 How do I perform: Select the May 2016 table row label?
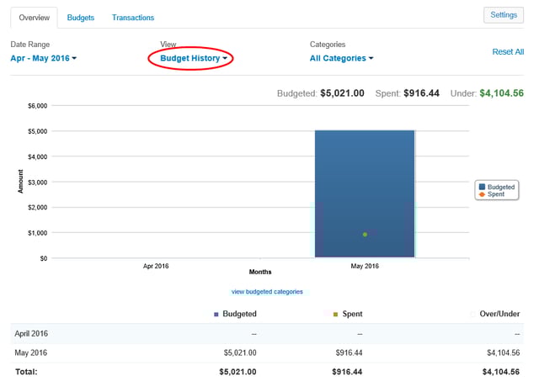30,352
